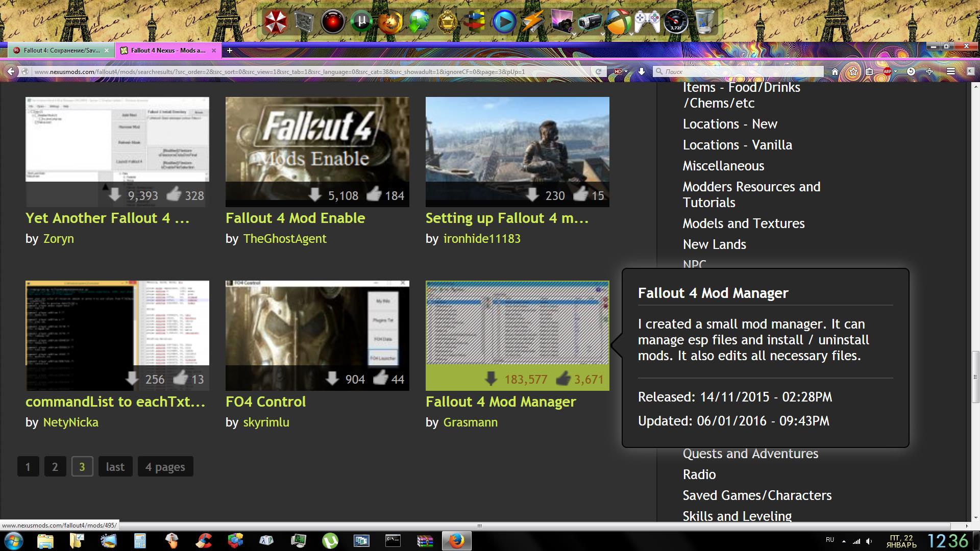The width and height of the screenshot is (980, 551).
Task: Click the bookmark star icon
Action: (853, 71)
